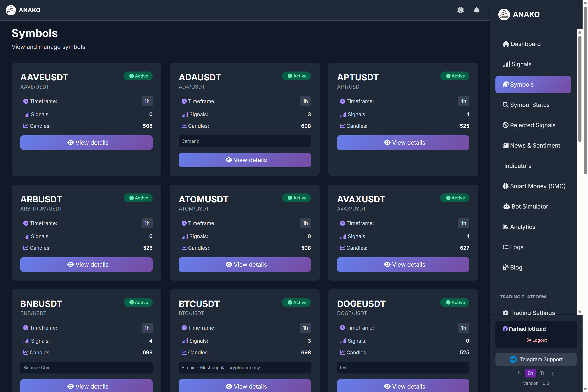Toggle the Active status on AAVEUSDT
The width and height of the screenshot is (588, 392).
click(138, 76)
